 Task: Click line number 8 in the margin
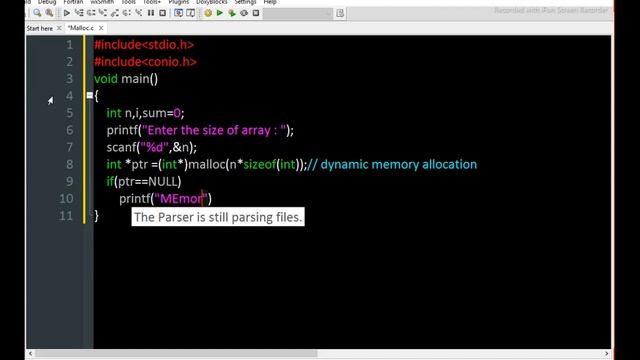pos(69,164)
